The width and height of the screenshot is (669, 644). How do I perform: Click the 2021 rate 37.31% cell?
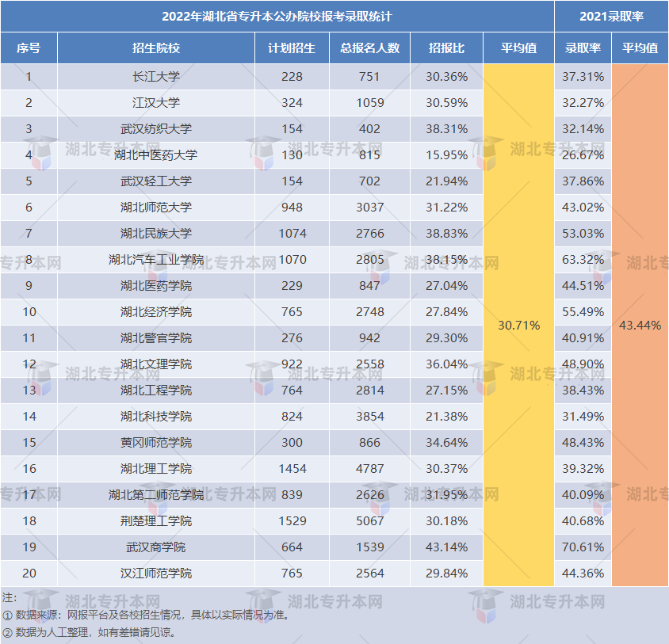click(583, 77)
